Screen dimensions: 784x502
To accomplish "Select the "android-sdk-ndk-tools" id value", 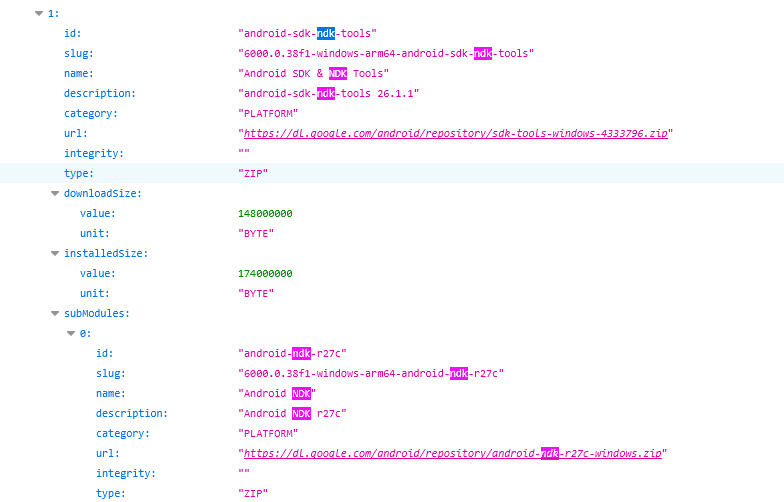I will coord(307,34).
